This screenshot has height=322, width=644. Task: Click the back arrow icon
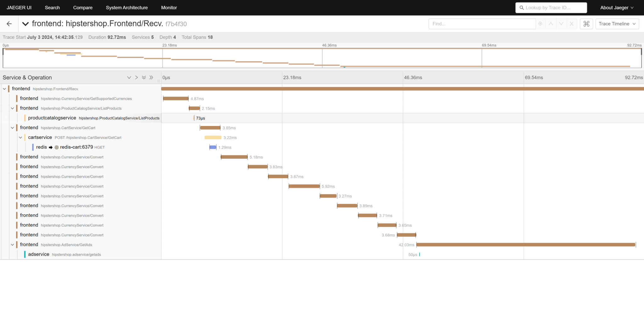pyautogui.click(x=9, y=24)
